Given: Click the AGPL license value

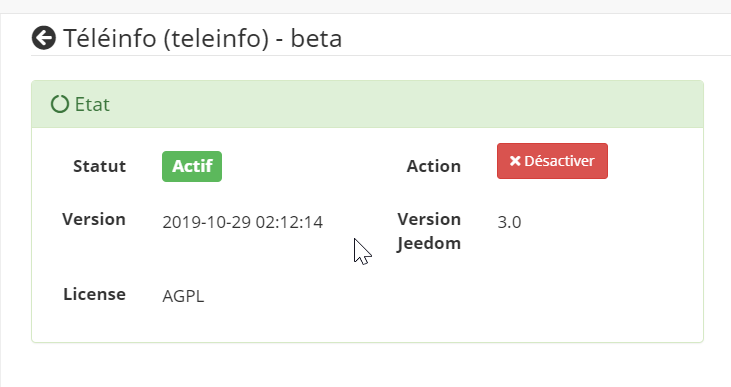Looking at the screenshot, I should pos(183,296).
